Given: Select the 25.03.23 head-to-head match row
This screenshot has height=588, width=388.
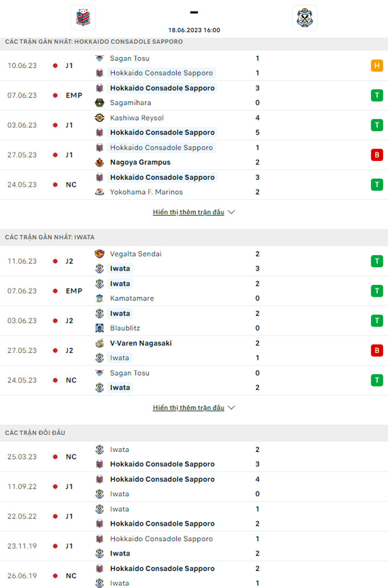Looking at the screenshot, I should 194,457.
